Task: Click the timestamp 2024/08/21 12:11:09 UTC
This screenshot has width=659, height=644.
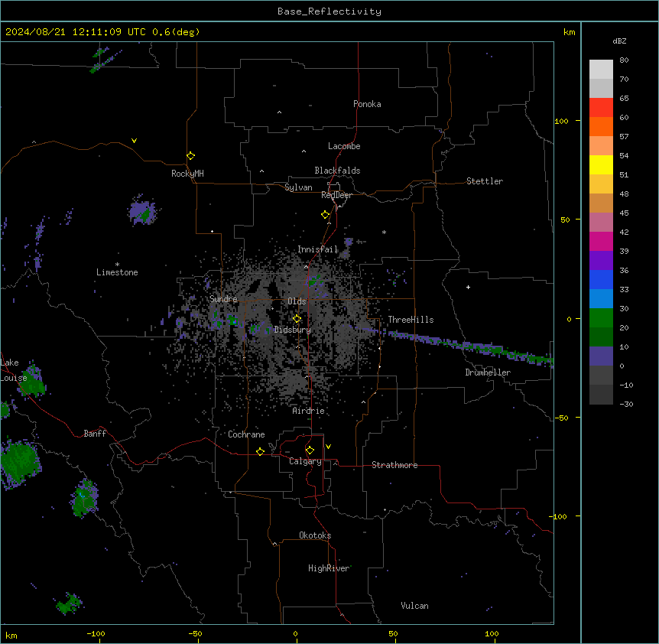Action: tap(76, 32)
